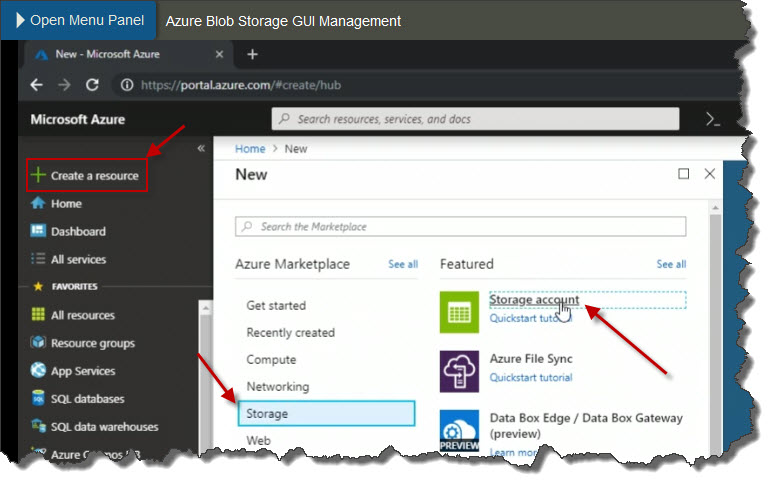Click See all next to Featured

671,265
